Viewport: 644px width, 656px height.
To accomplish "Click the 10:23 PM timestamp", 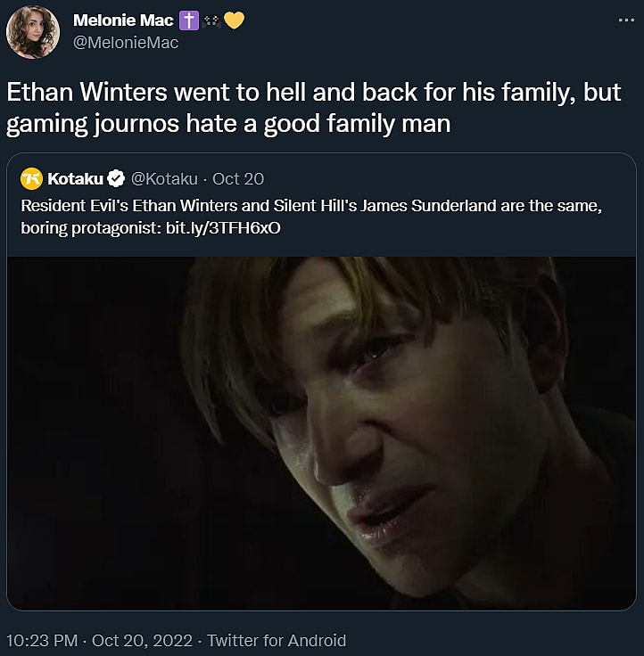I will (41, 640).
